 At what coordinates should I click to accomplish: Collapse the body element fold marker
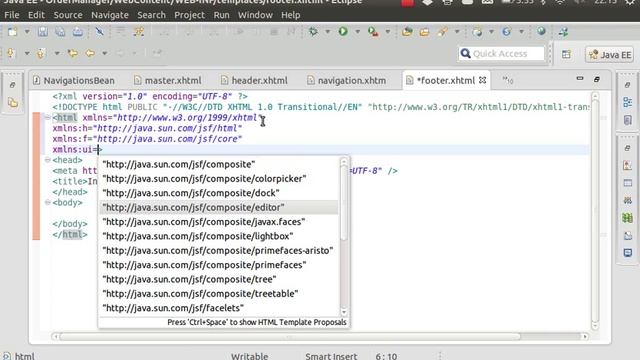click(x=47, y=202)
